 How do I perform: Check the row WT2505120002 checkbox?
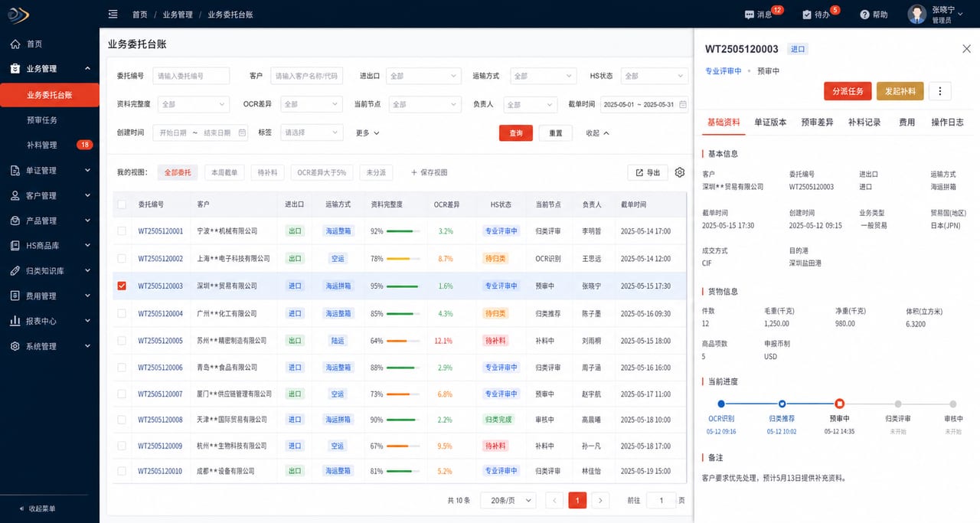click(121, 259)
